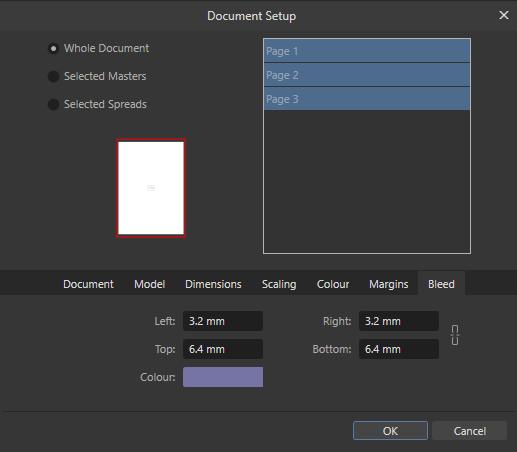Close the Document Setup dialog
Screen dimensions: 517x452
(x=504, y=15)
